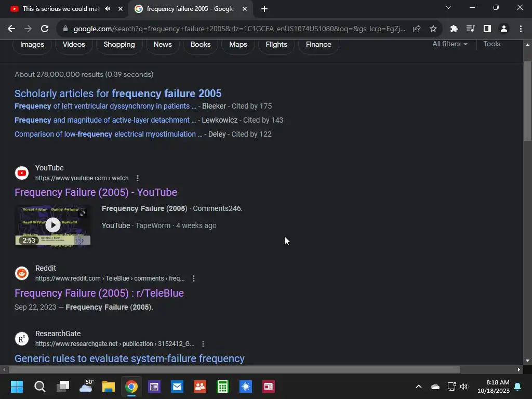Filter results by Flights

(x=276, y=45)
